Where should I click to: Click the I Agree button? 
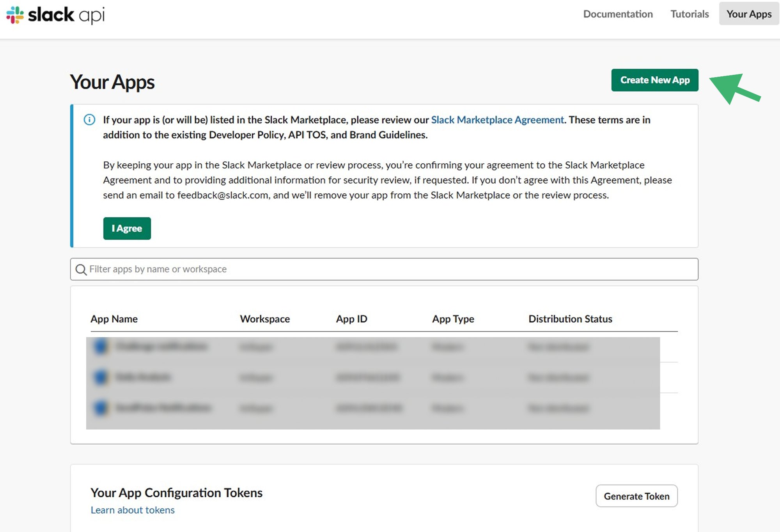pyautogui.click(x=127, y=228)
